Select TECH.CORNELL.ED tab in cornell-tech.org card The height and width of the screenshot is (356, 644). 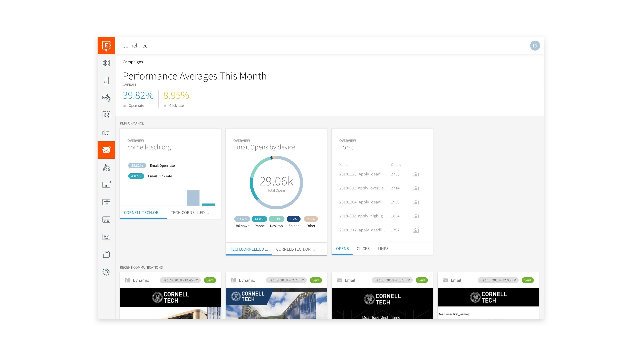coord(189,213)
